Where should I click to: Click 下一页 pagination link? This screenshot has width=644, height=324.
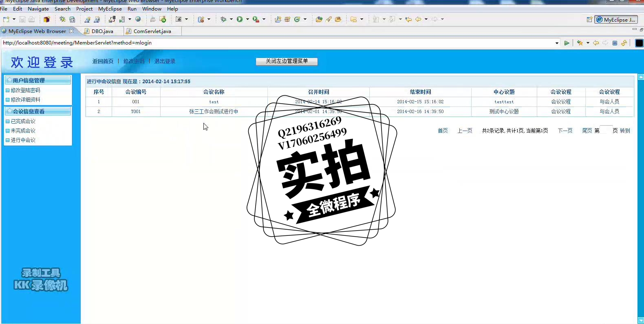coord(565,131)
